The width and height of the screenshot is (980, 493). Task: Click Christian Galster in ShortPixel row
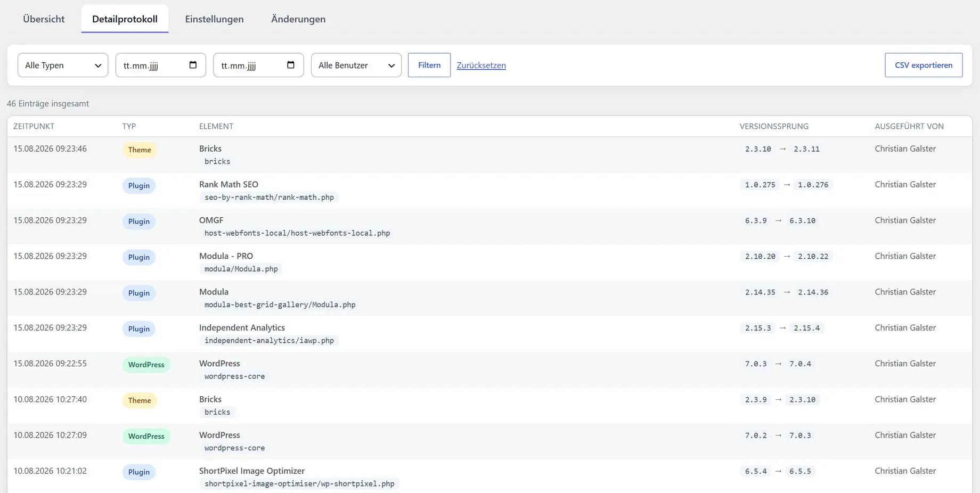(905, 471)
